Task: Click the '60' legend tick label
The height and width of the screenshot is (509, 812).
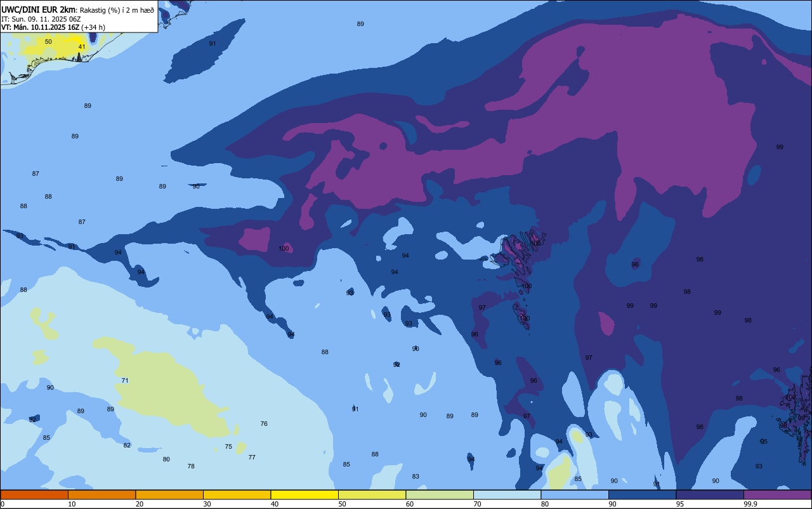Action: click(x=410, y=504)
